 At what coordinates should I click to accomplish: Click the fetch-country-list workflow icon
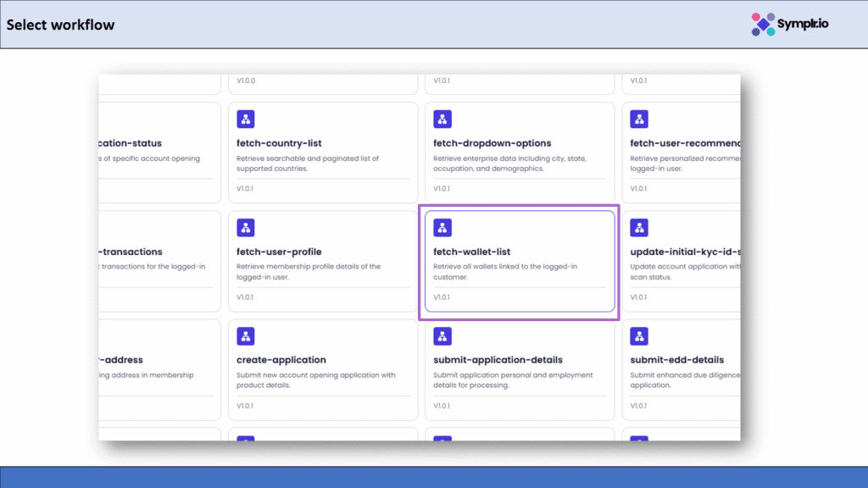(x=246, y=119)
